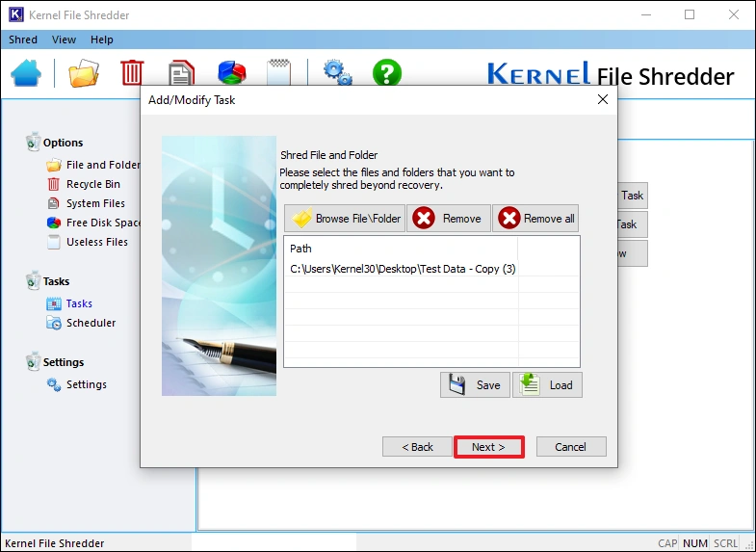The height and width of the screenshot is (552, 756).
Task: Open Scheduler under Tasks in sidebar
Action: [91, 323]
